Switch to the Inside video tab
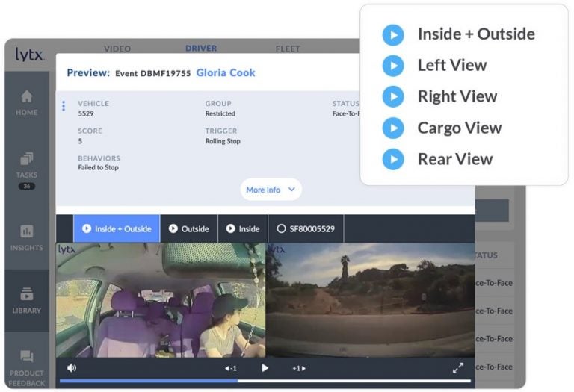This screenshot has width=574, height=392. pyautogui.click(x=243, y=229)
